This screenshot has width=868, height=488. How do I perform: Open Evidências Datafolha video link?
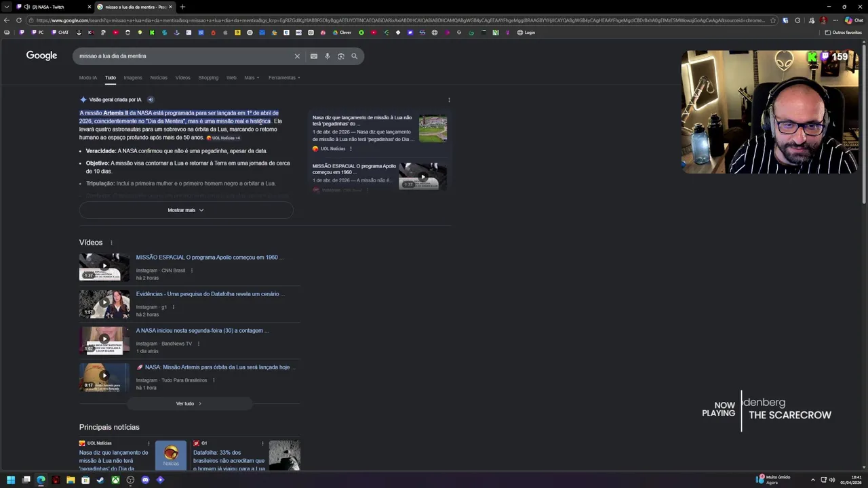pos(210,294)
